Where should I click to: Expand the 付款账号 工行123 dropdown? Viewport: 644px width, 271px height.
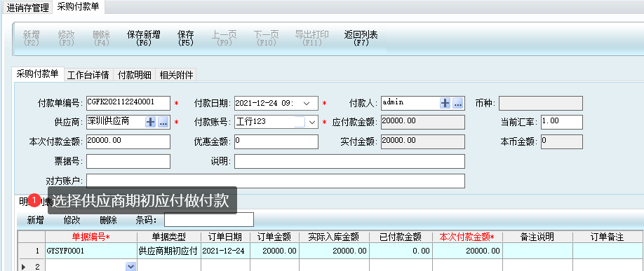(311, 122)
